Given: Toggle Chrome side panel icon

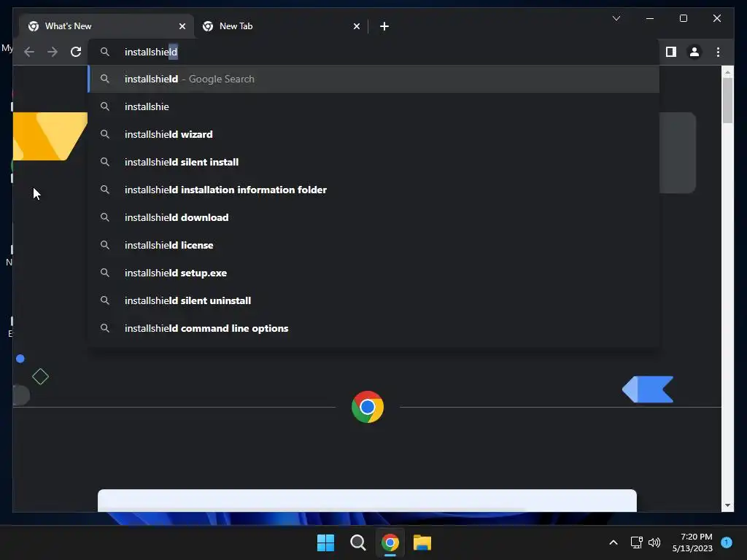Looking at the screenshot, I should (671, 52).
